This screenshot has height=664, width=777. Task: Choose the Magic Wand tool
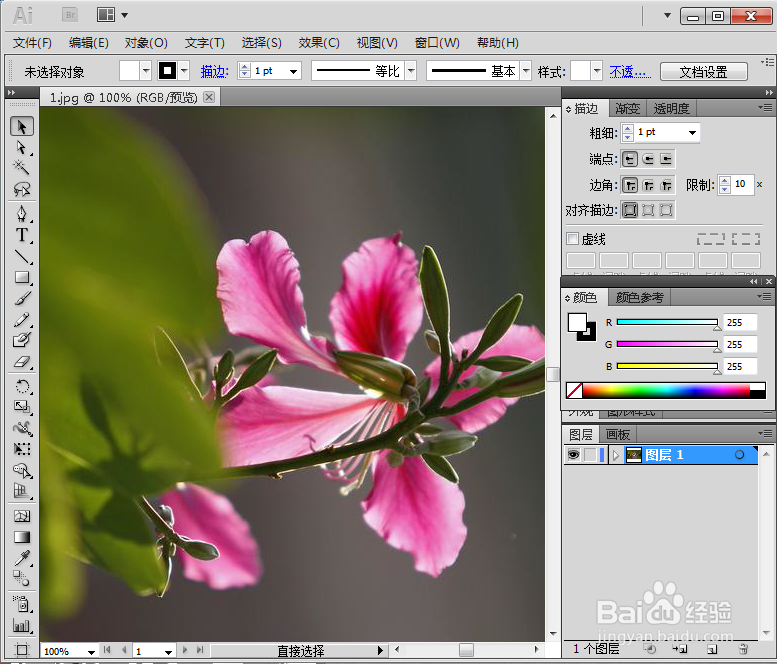[x=22, y=167]
